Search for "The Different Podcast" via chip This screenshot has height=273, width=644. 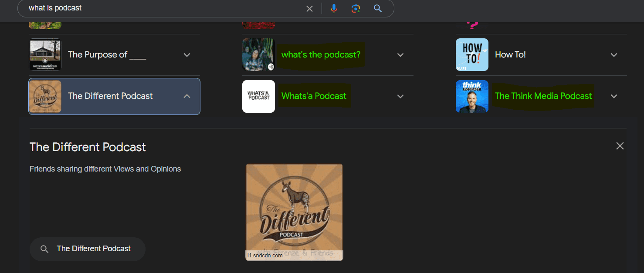click(87, 249)
